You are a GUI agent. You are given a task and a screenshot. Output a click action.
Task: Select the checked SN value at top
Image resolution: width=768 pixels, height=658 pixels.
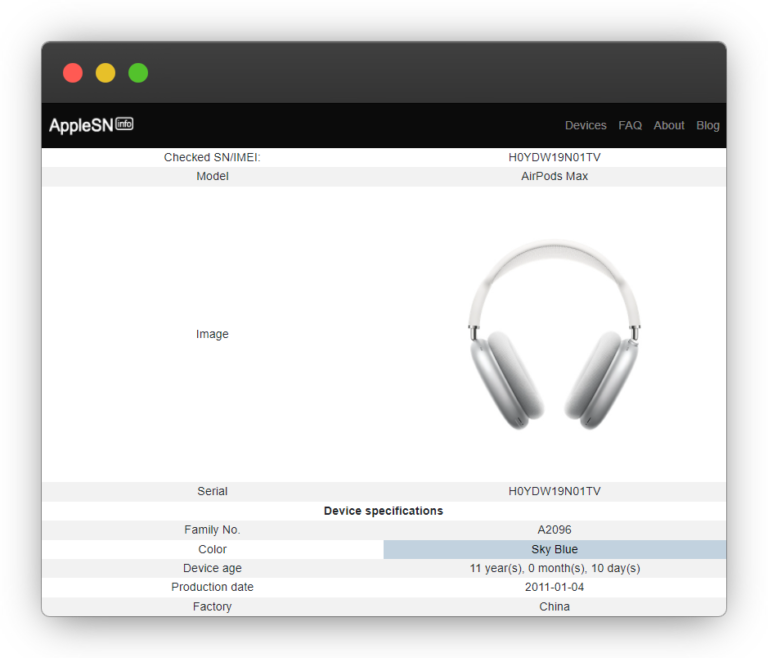pyautogui.click(x=554, y=157)
